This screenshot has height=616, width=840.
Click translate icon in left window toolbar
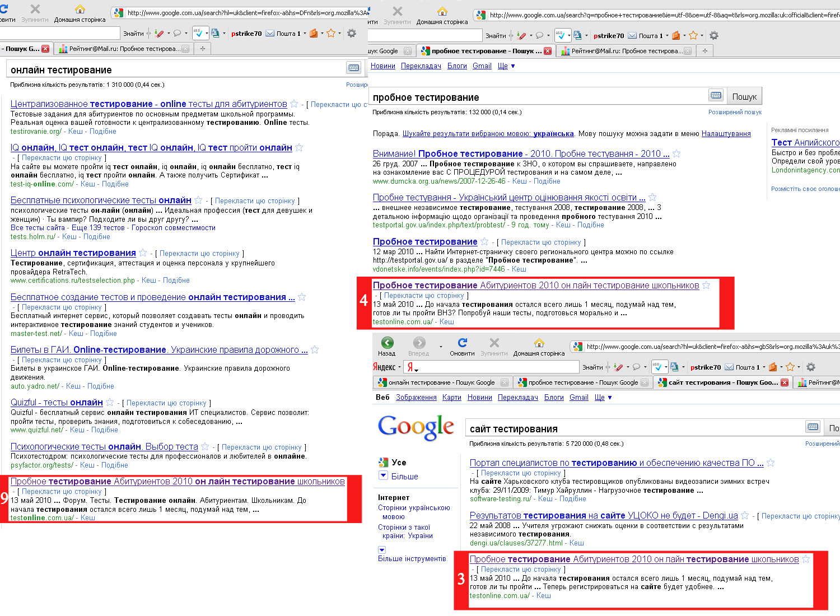tap(216, 34)
